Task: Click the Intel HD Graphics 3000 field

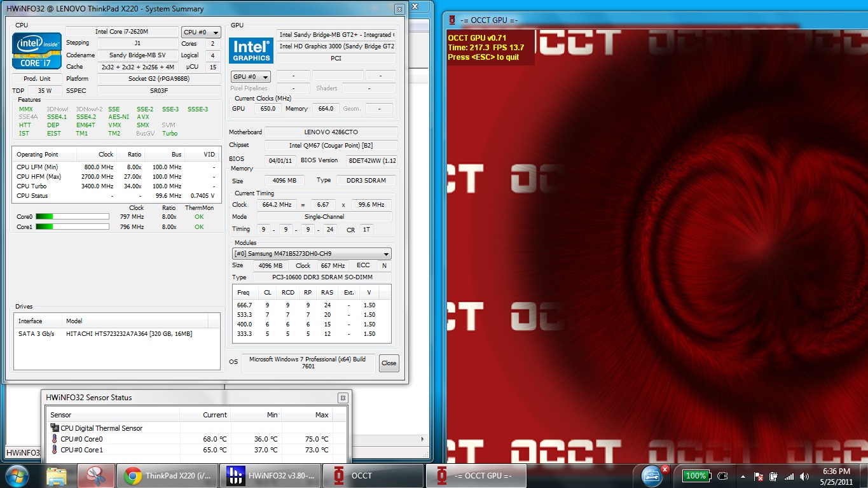Action: coord(336,46)
